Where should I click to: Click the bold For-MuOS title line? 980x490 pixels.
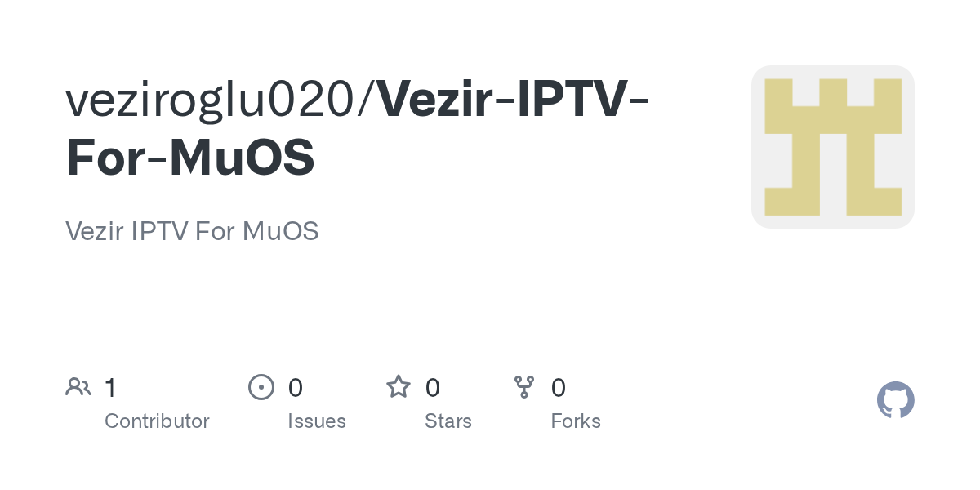190,158
